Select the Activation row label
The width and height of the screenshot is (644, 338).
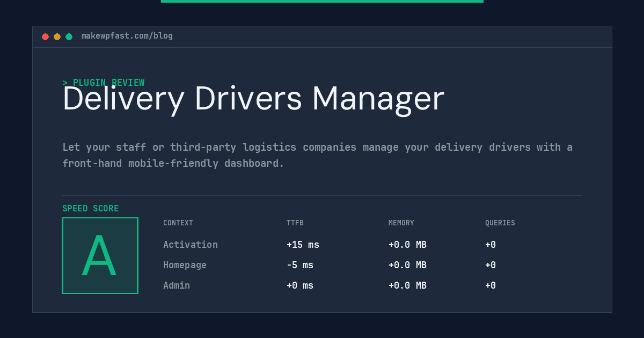[x=191, y=245]
